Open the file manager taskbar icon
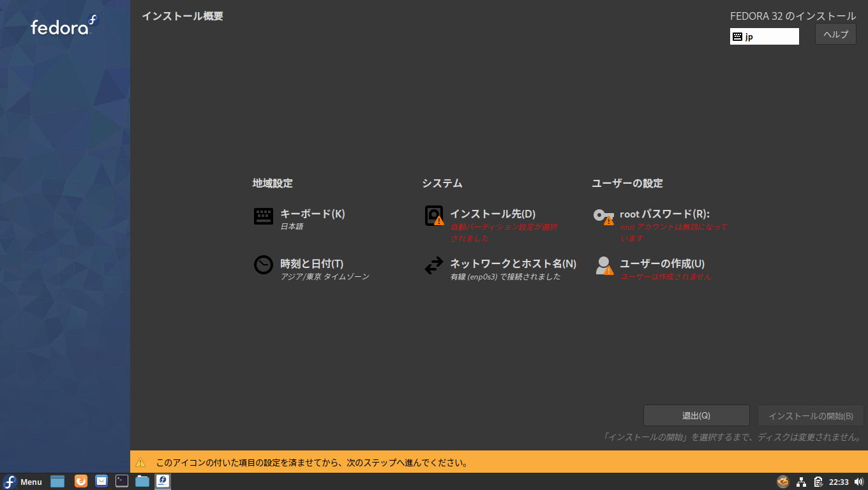 pos(142,482)
